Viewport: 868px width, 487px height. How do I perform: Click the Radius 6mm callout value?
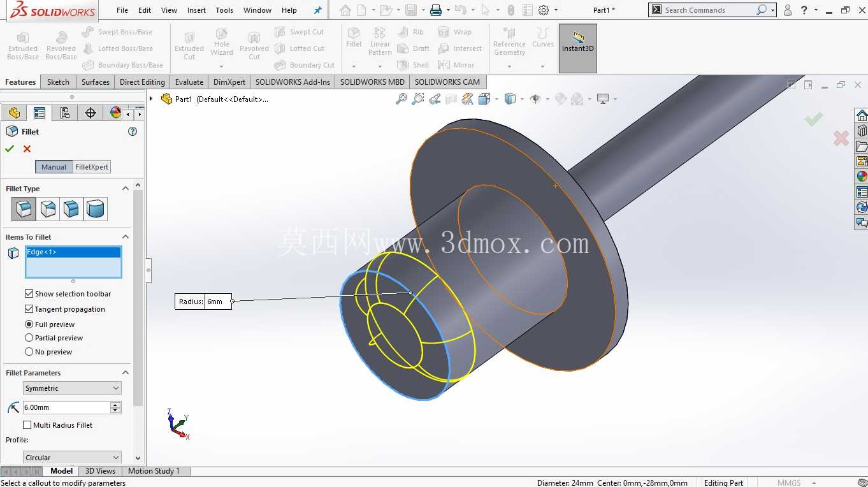218,302
